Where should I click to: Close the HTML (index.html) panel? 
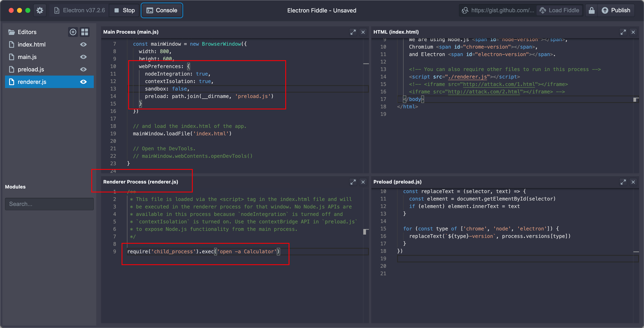tap(633, 32)
